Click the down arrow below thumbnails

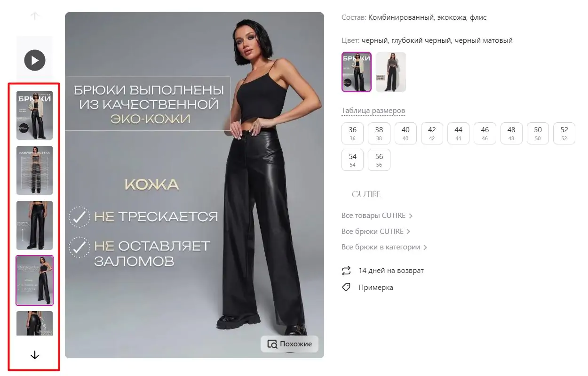pyautogui.click(x=35, y=355)
